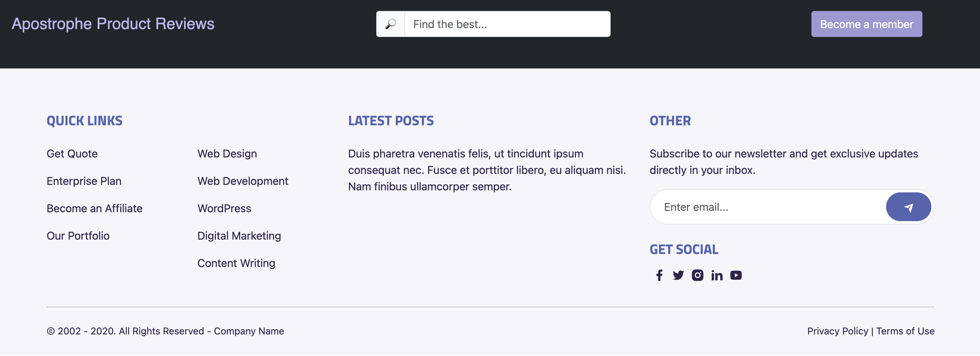Screen dimensions: 980x356
Task: Select the WordPress link
Action: [x=224, y=208]
